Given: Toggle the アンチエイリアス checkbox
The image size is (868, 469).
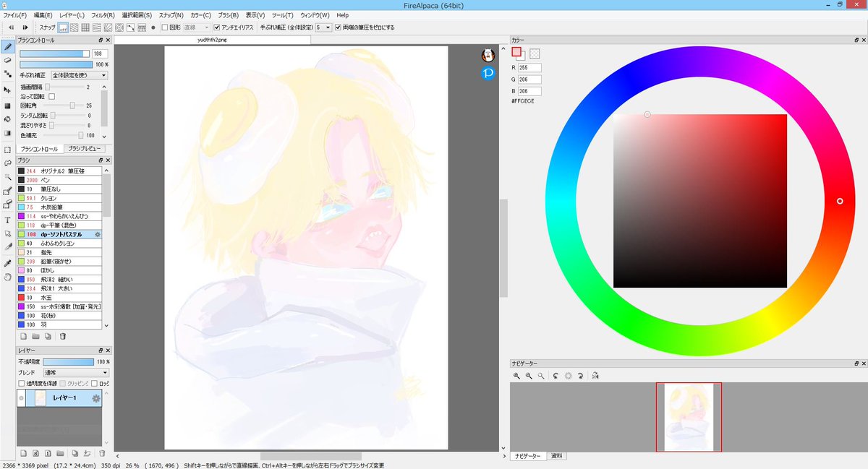Looking at the screenshot, I should point(217,27).
